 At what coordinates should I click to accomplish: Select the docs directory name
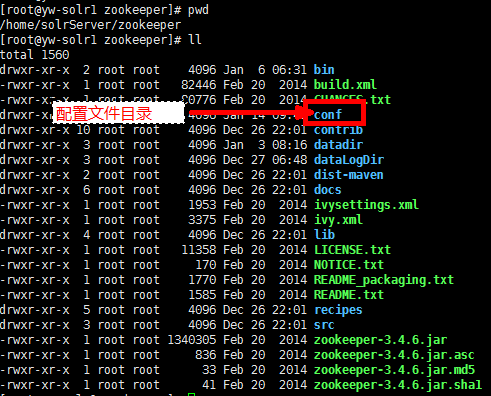(x=328, y=190)
